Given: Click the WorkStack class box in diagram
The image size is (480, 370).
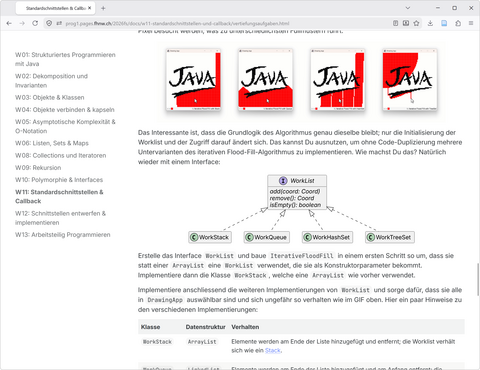Looking at the screenshot, I should tap(210, 237).
